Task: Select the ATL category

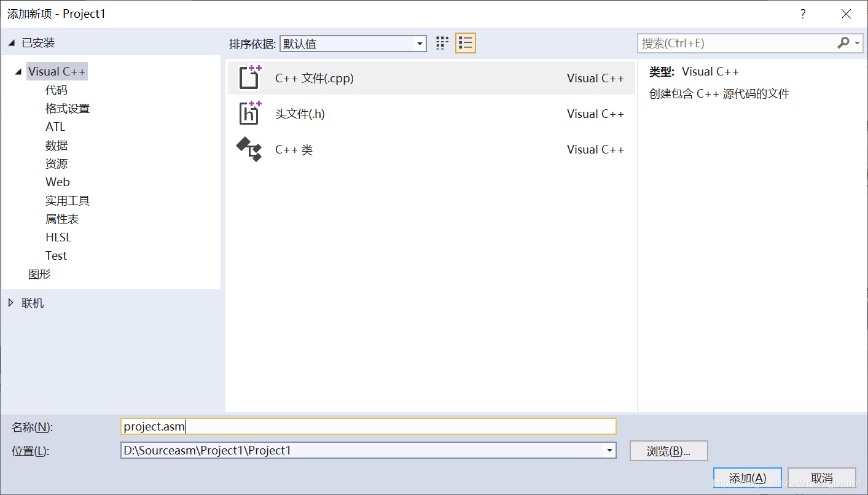Action: click(55, 127)
